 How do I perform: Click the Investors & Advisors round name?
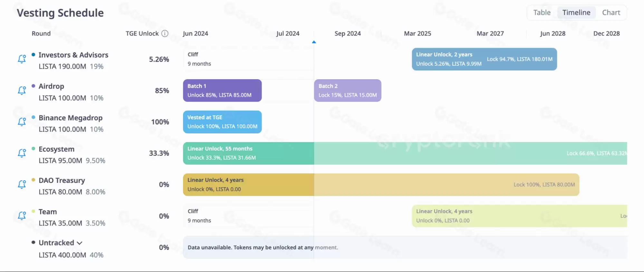73,55
